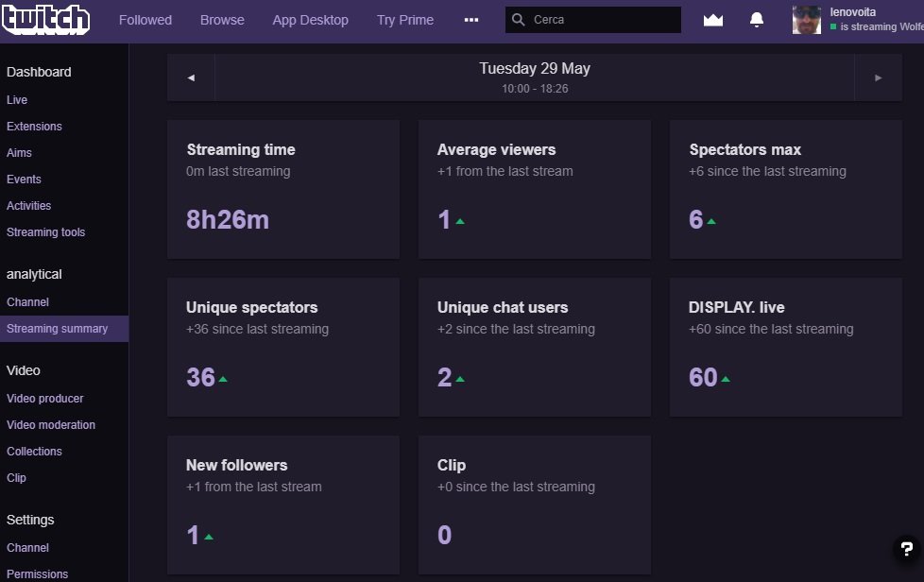
Task: Open Permissions under Settings
Action: (x=37, y=573)
